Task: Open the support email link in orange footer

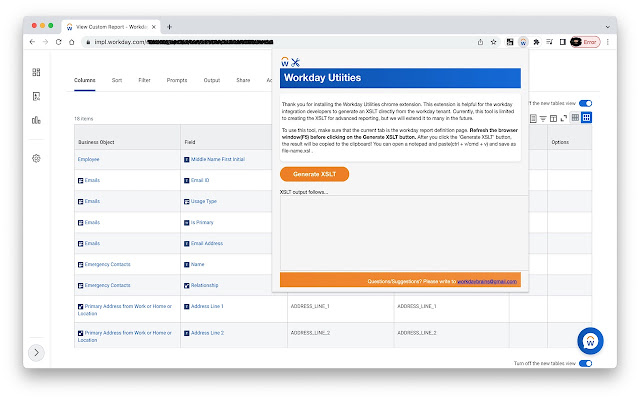Action: [x=487, y=282]
